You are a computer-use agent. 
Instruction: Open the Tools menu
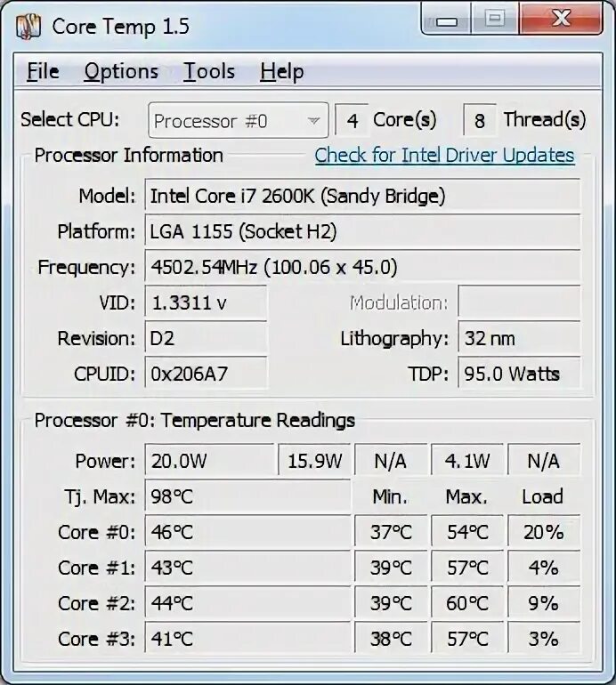[x=209, y=72]
